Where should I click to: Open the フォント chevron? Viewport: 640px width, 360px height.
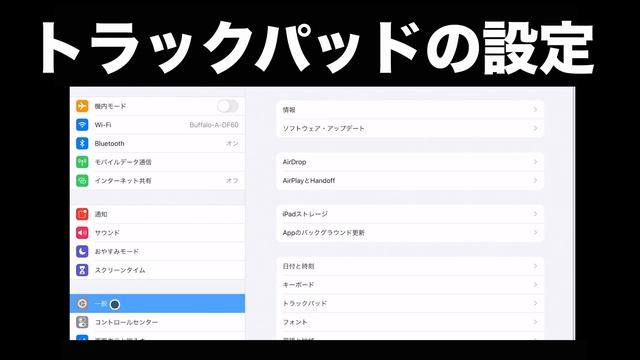pyautogui.click(x=535, y=322)
